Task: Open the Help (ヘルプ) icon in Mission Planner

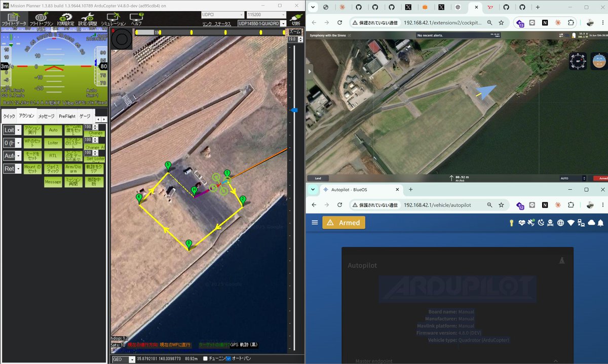Action: (x=136, y=19)
